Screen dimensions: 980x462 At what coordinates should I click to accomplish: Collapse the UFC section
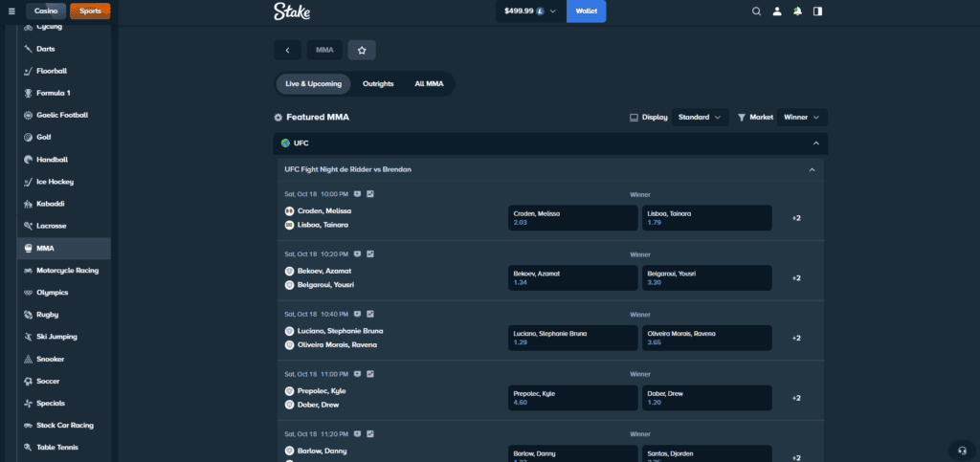815,143
